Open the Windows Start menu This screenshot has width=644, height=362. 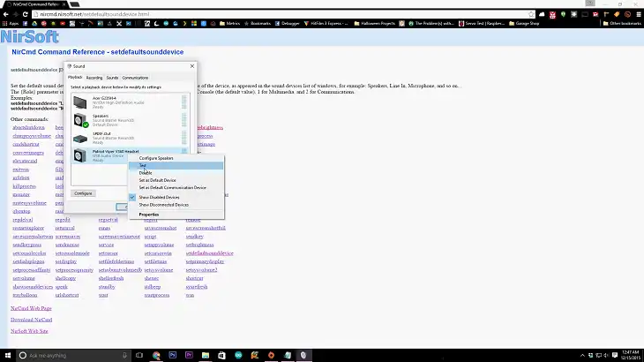click(8, 355)
